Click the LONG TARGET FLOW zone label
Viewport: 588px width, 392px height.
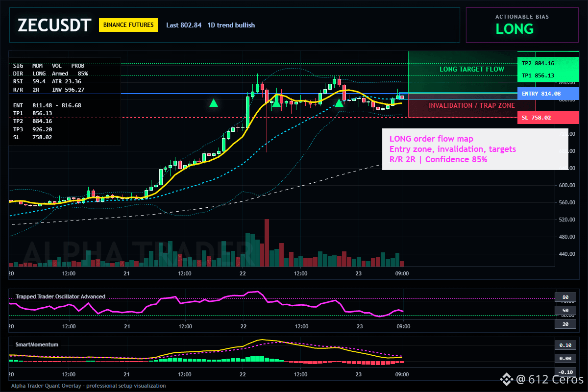coord(472,69)
